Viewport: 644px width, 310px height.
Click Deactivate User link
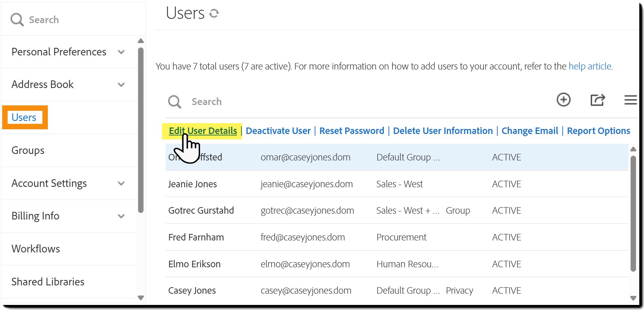pos(278,131)
